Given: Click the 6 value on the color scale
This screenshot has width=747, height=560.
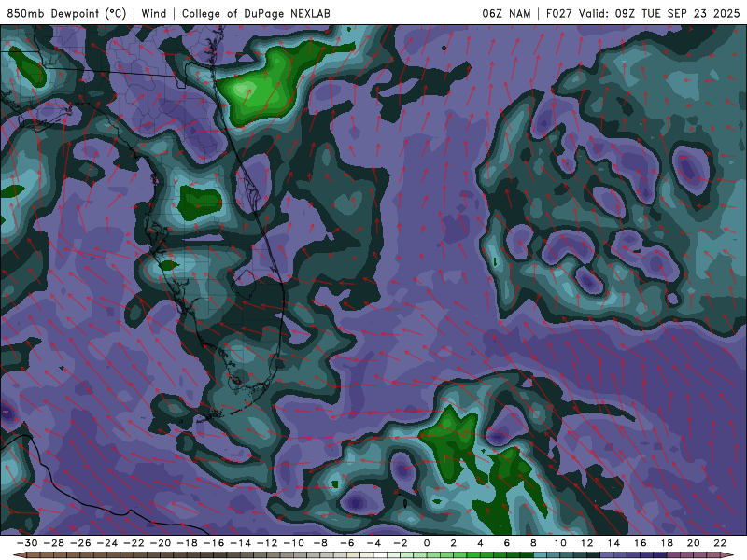Looking at the screenshot, I should coord(506,543).
